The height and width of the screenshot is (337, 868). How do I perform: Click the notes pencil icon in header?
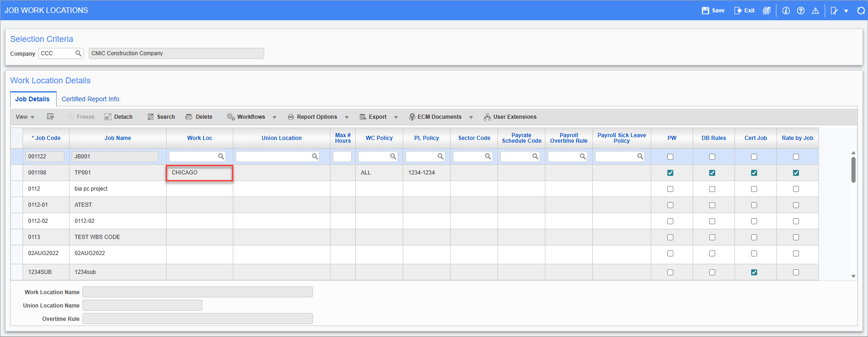click(x=834, y=11)
